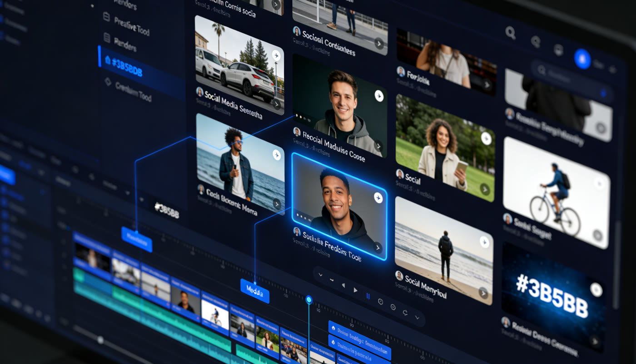Click the cyan playhead handle on the timeline ruler
The width and height of the screenshot is (636, 364).
[309, 300]
